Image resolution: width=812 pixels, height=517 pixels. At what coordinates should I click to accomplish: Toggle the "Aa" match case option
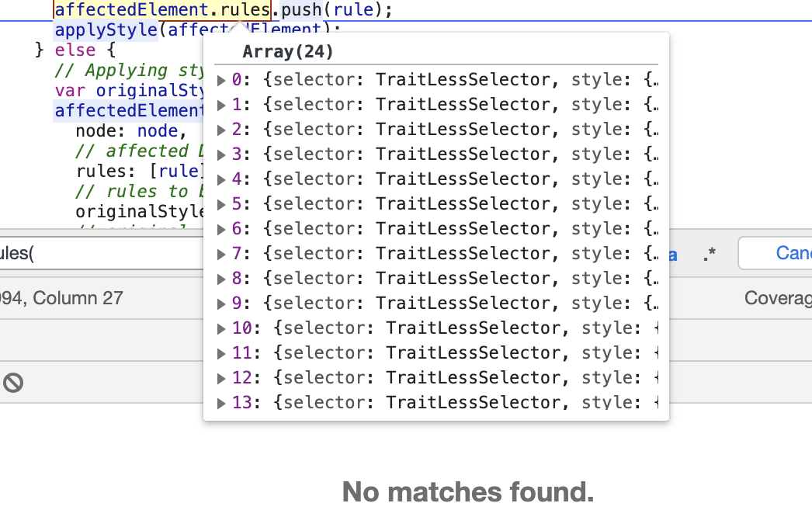(x=675, y=252)
